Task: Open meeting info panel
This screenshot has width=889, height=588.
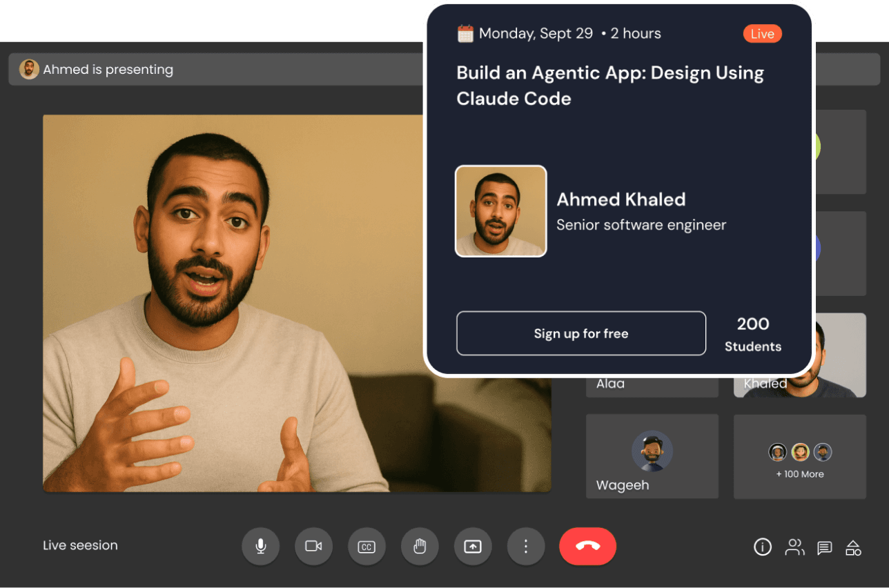Action: click(x=762, y=547)
